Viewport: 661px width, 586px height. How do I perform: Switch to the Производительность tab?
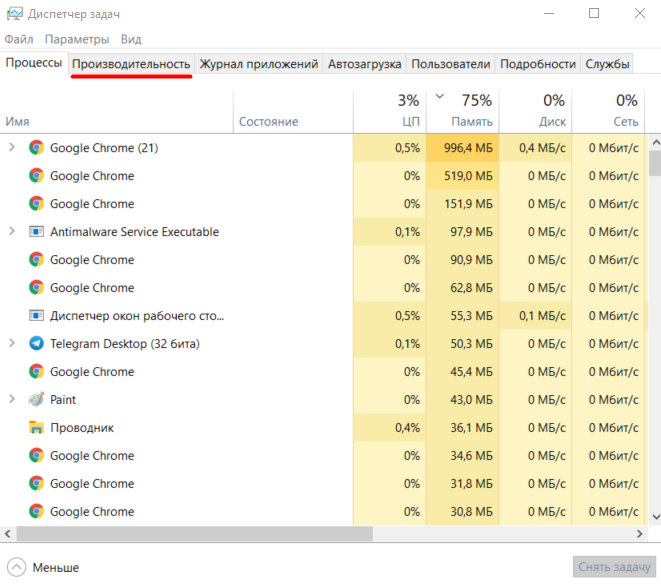(x=131, y=64)
